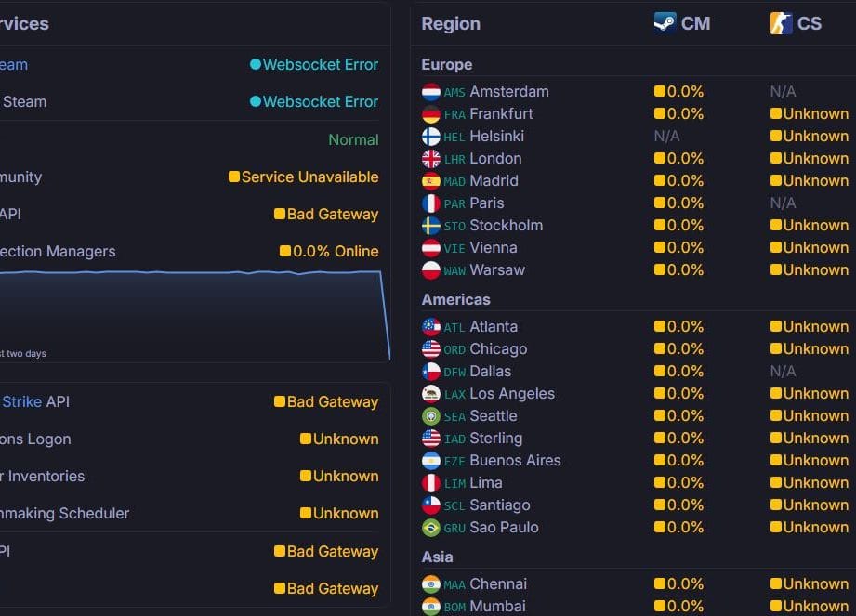Click the Steam icon beside CM header
Screen dimensions: 856x616
point(665,23)
